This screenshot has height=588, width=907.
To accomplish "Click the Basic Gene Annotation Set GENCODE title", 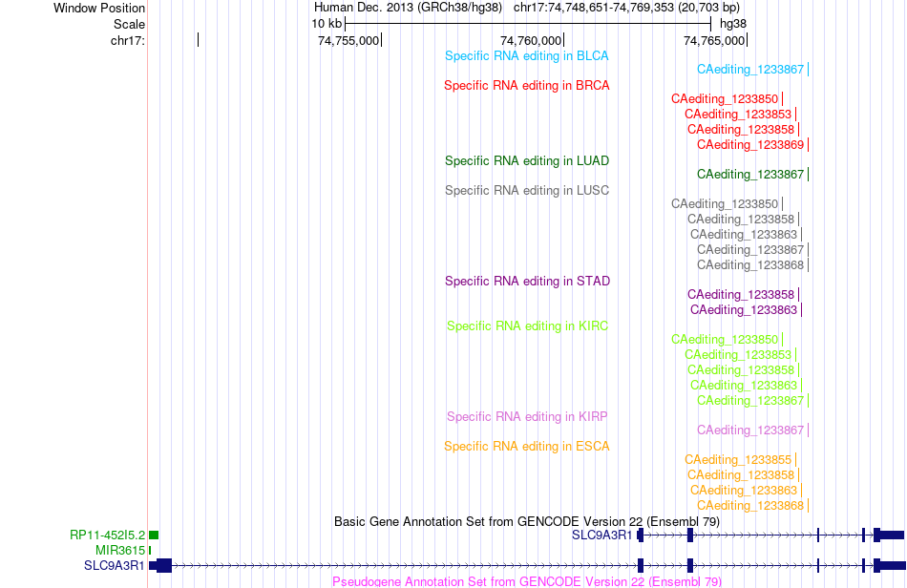I will point(526,521).
